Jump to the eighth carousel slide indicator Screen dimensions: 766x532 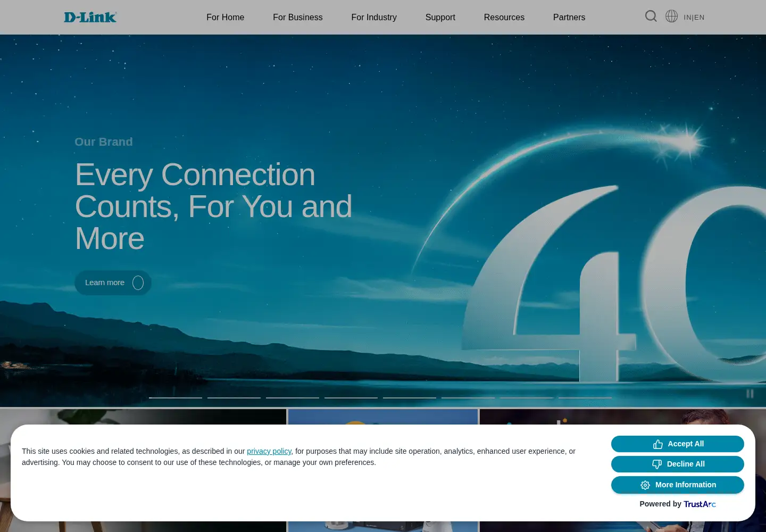[585, 397]
